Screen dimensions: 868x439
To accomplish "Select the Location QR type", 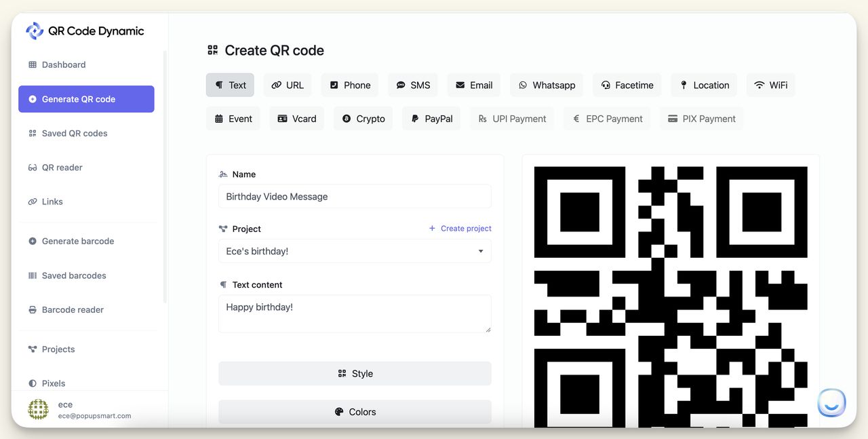I will pos(704,85).
